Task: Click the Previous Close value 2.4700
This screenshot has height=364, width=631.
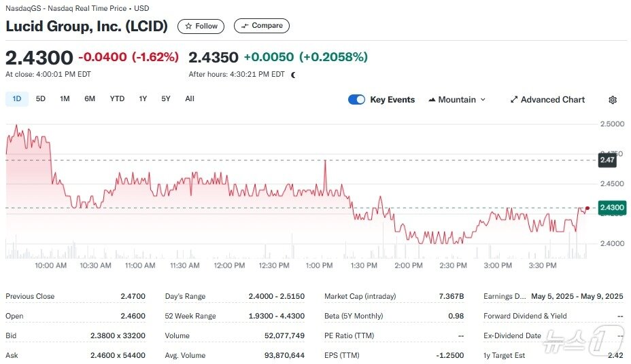Action: 133,296
